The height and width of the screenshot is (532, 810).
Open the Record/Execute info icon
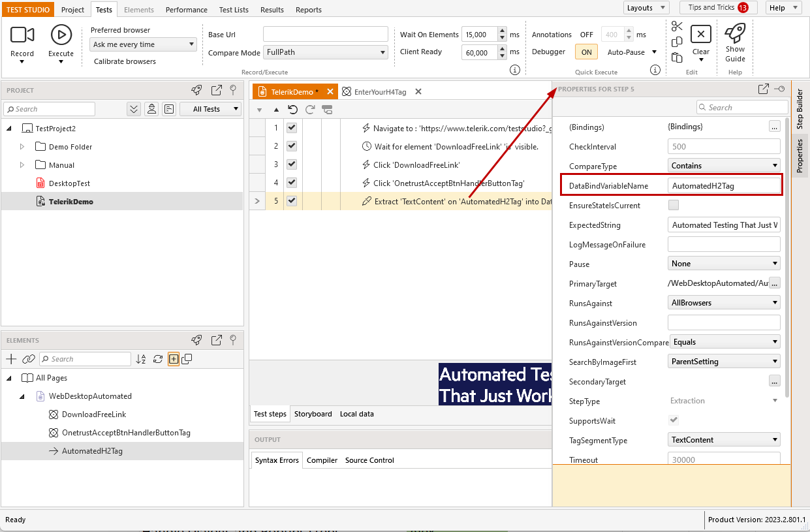(x=514, y=70)
